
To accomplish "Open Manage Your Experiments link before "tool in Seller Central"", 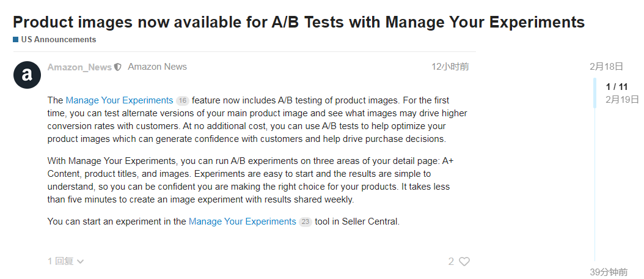I will [x=242, y=221].
